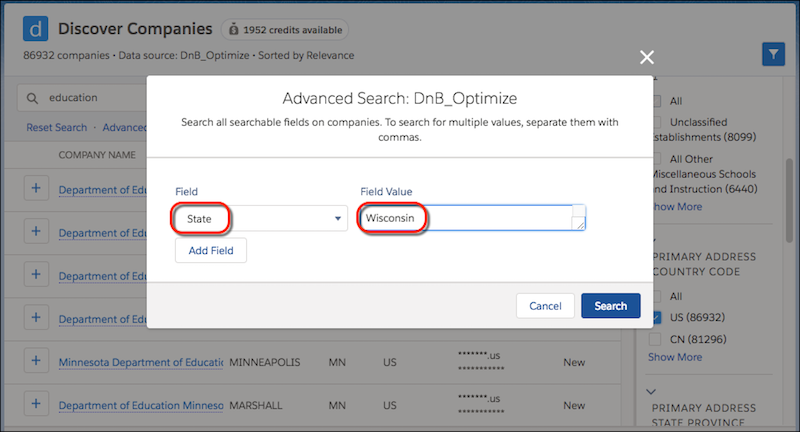Image resolution: width=800 pixels, height=432 pixels.
Task: Collapse Primary Address State Province section chevron
Action: (651, 392)
